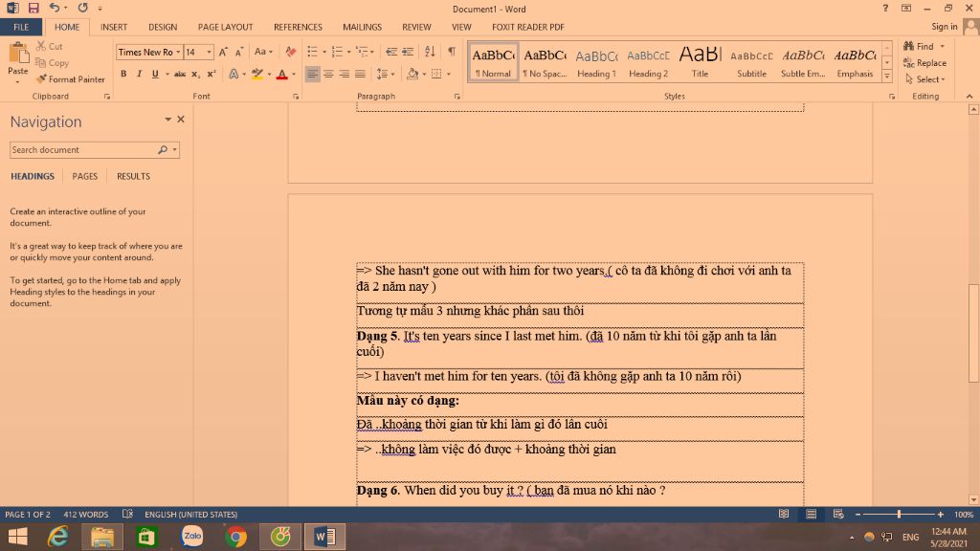Screen dimensions: 980x551
Task: Cut the selected text
Action: tap(50, 46)
